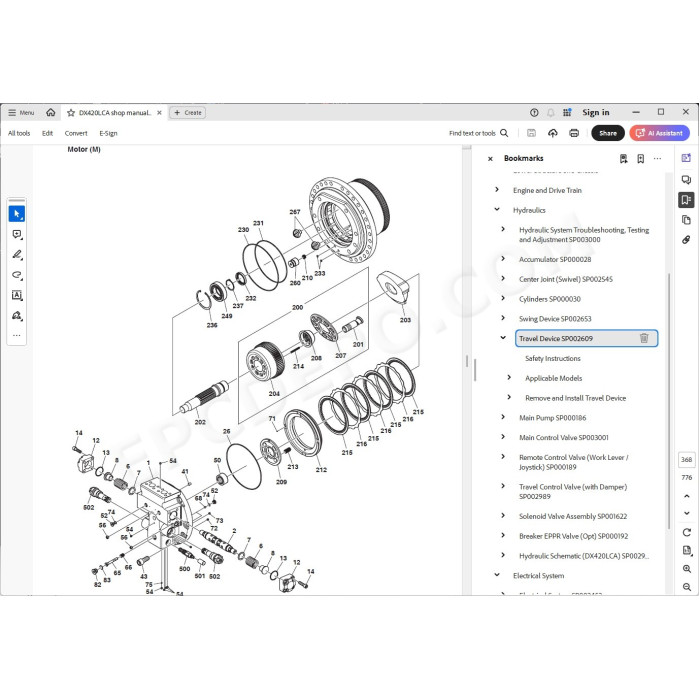700x700 pixels.
Task: Open the Convert menu
Action: click(76, 133)
